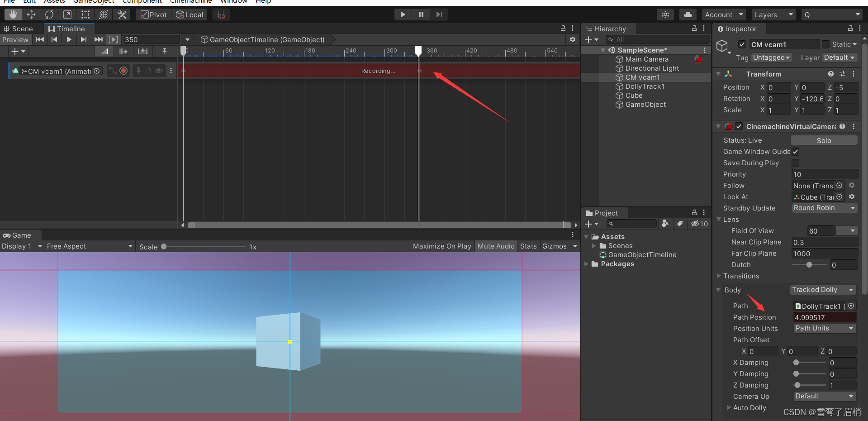The height and width of the screenshot is (421, 868).
Task: Select the Hand tool in the toolbar
Action: click(x=13, y=14)
